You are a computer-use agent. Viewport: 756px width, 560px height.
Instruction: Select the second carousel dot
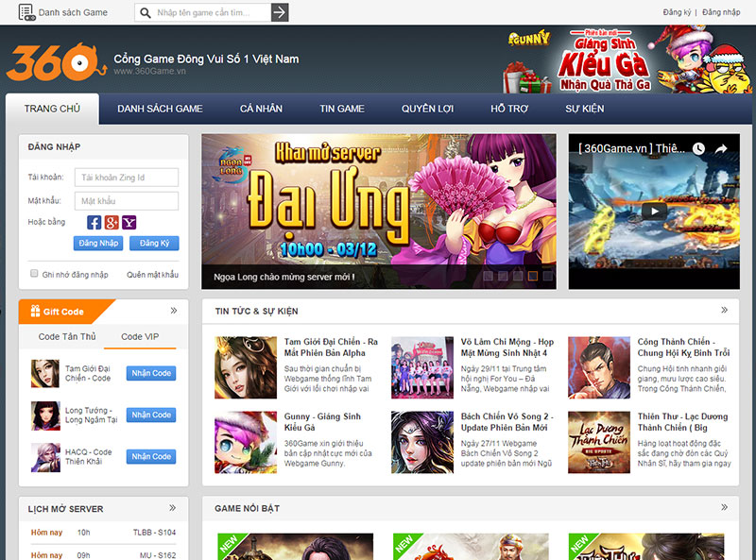coord(503,275)
